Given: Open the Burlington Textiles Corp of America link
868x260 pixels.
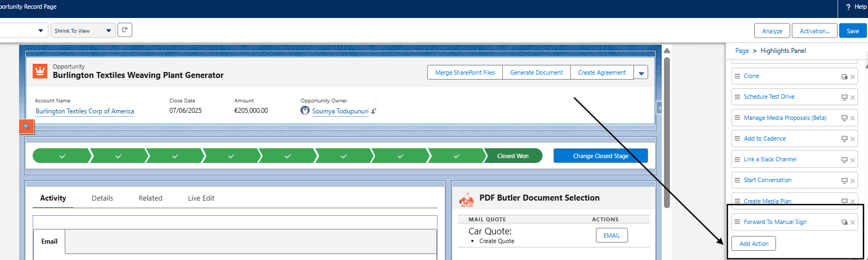Looking at the screenshot, I should point(85,111).
